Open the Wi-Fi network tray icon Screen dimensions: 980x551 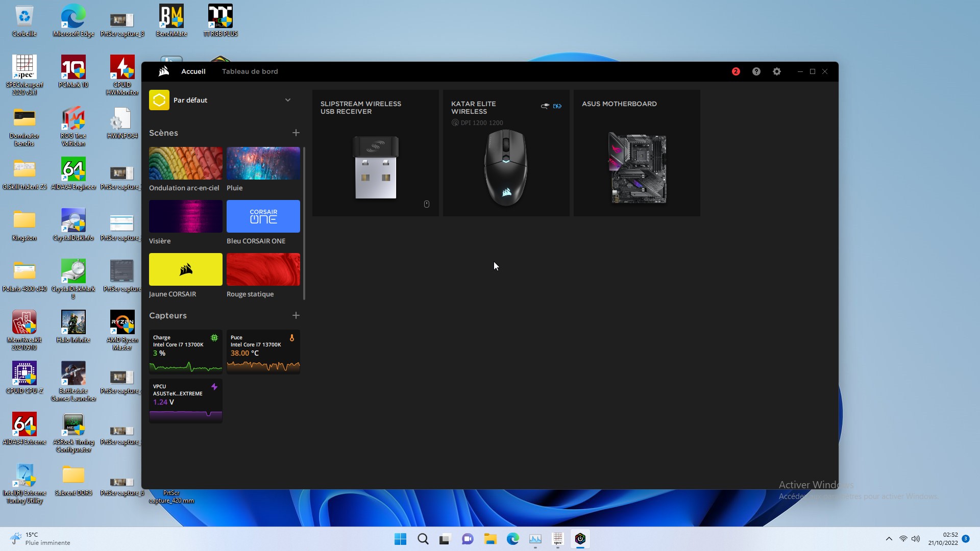point(903,539)
